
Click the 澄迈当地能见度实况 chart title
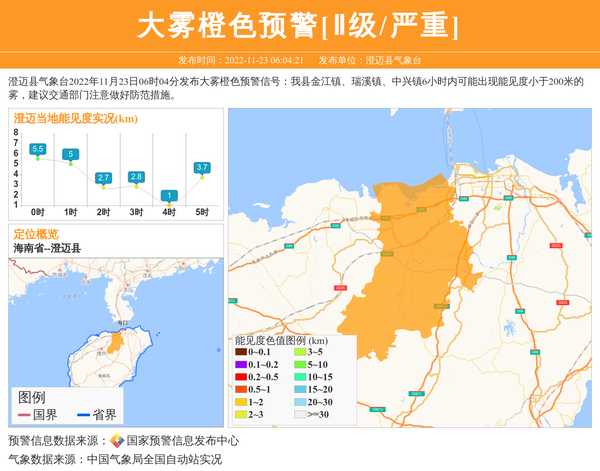point(75,119)
